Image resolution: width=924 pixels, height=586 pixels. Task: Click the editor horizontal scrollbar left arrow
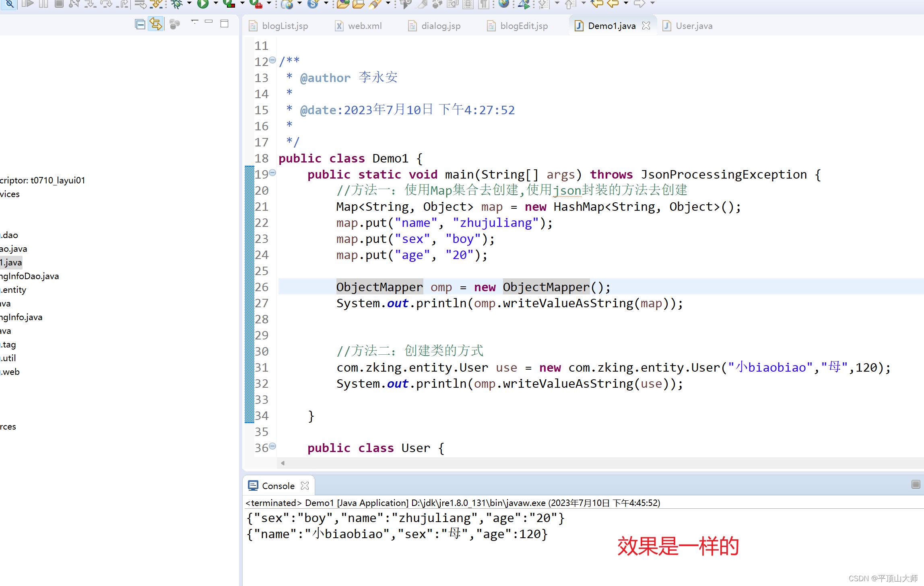pos(283,463)
